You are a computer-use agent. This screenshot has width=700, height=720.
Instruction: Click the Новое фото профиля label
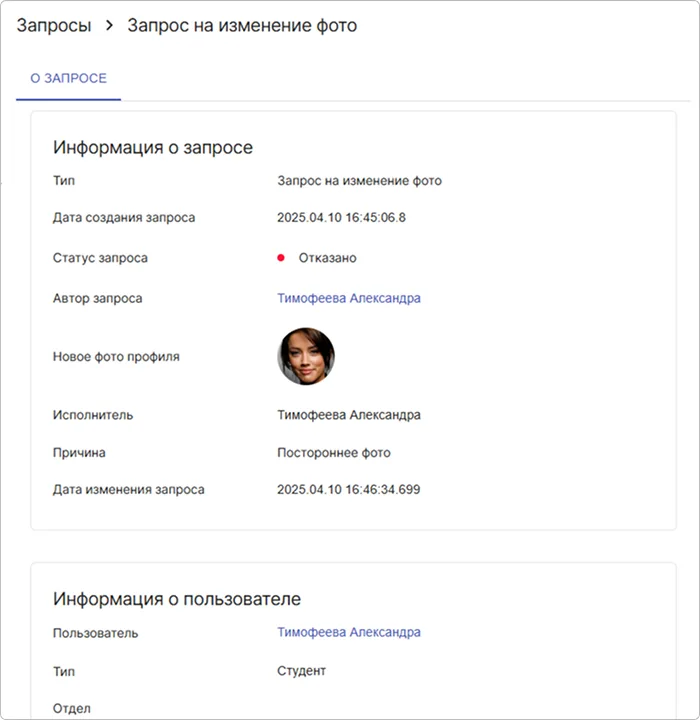[x=116, y=357]
